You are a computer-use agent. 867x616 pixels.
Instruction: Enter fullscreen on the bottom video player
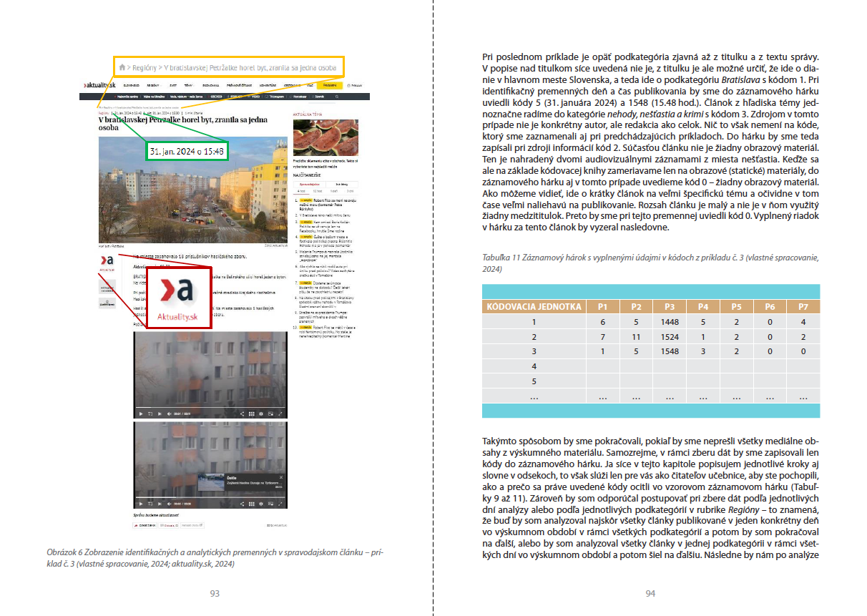point(280,504)
